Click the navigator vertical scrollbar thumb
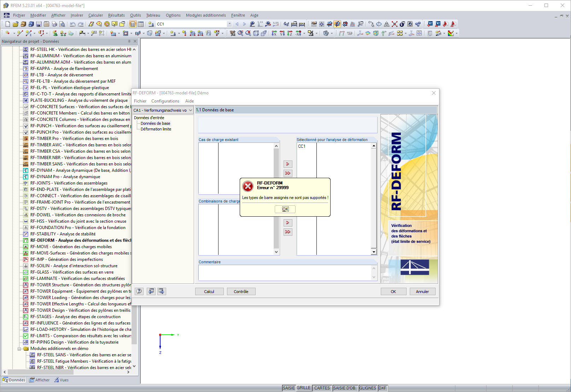571x392 pixels. click(134, 198)
